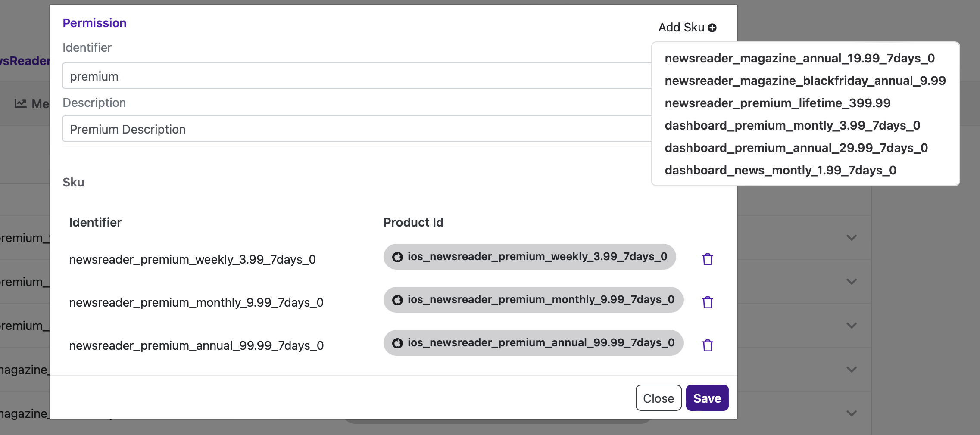Pick dashboard_premium_montly_3.99_7days_0 SKU option
The image size is (980, 435).
coord(792,125)
